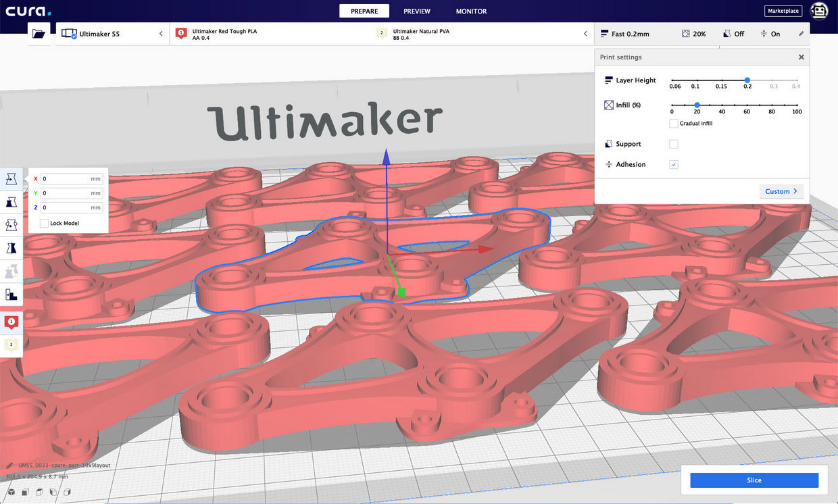
Task: Switch to 3D perspective view cube
Action: (11, 492)
